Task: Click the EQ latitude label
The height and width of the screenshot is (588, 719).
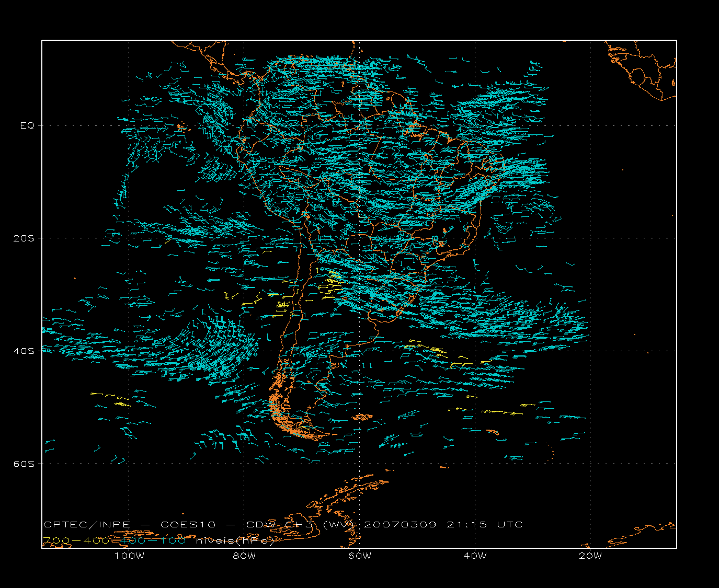Action: coord(27,125)
